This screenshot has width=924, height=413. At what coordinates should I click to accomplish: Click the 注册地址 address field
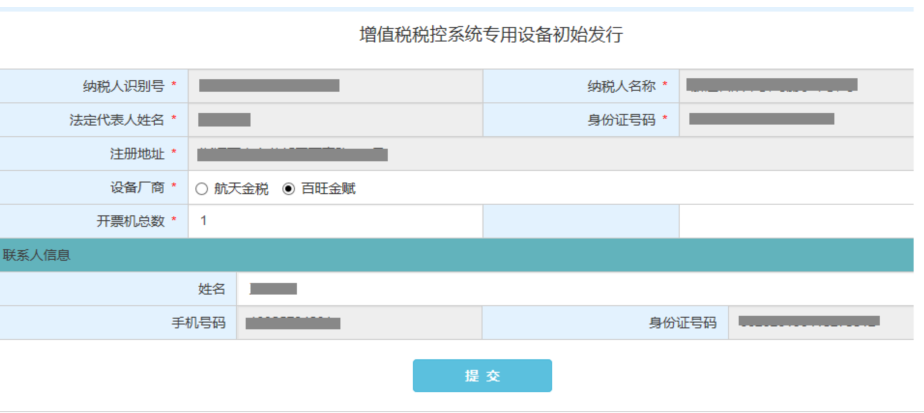550,154
